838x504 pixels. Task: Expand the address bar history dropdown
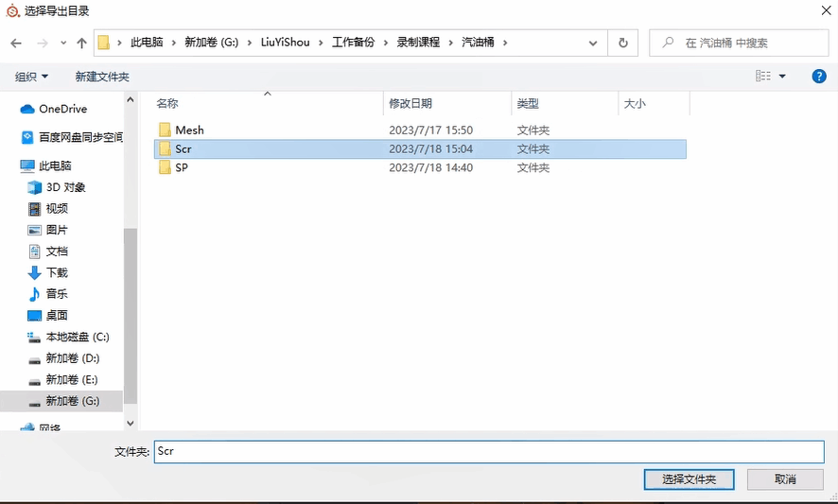coord(593,43)
